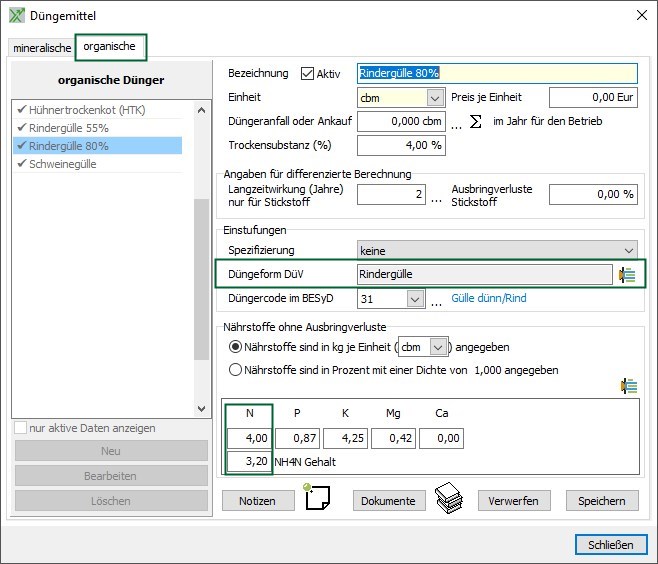Click the Speichern button
The width and height of the screenshot is (658, 564).
(x=601, y=501)
